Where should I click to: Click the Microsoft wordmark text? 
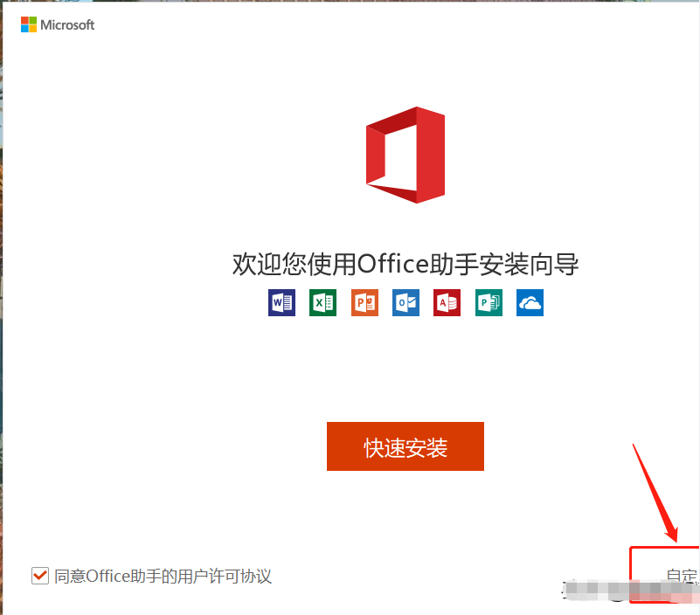pos(67,25)
